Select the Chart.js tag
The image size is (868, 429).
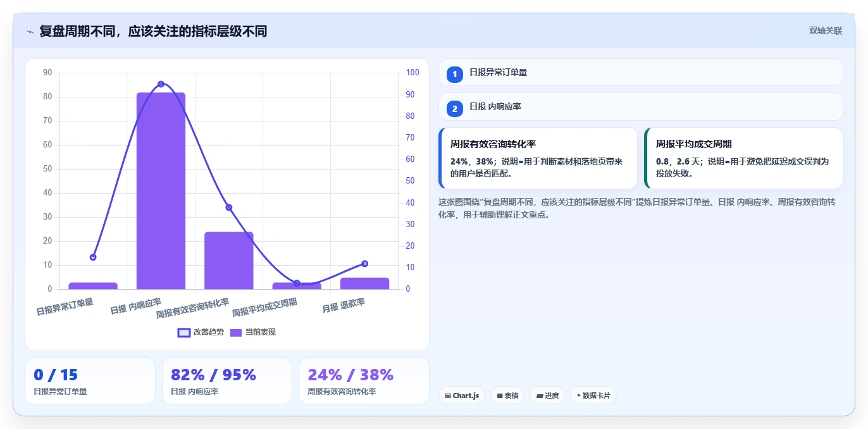tap(462, 395)
